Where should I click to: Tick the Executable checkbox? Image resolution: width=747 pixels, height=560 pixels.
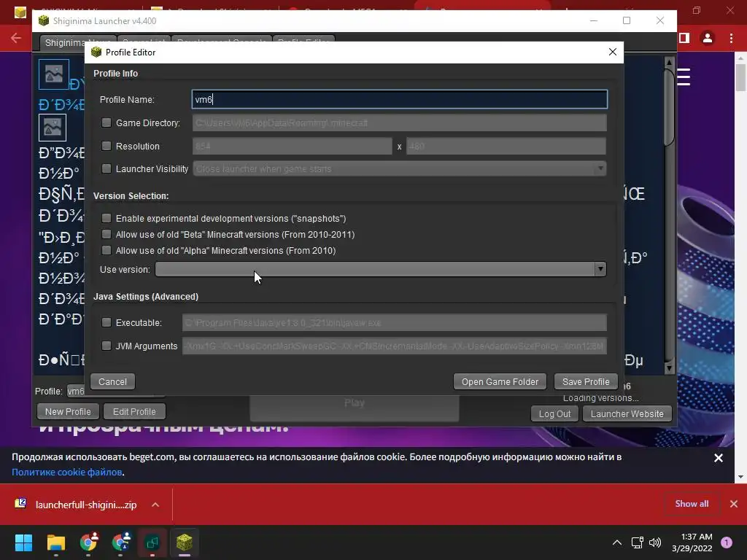(x=107, y=322)
